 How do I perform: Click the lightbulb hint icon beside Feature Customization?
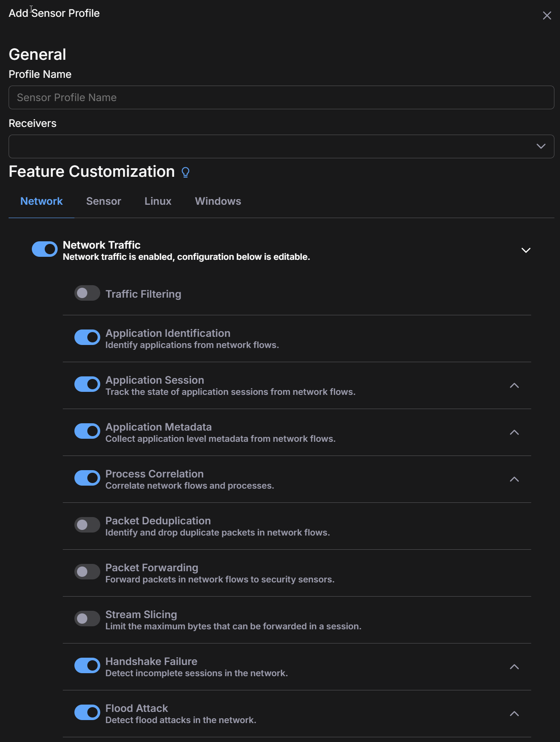(185, 172)
